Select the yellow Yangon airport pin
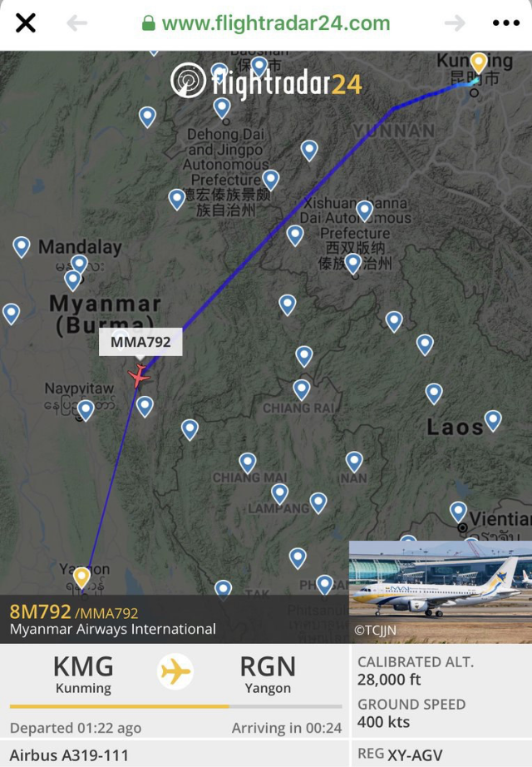 click(81, 577)
